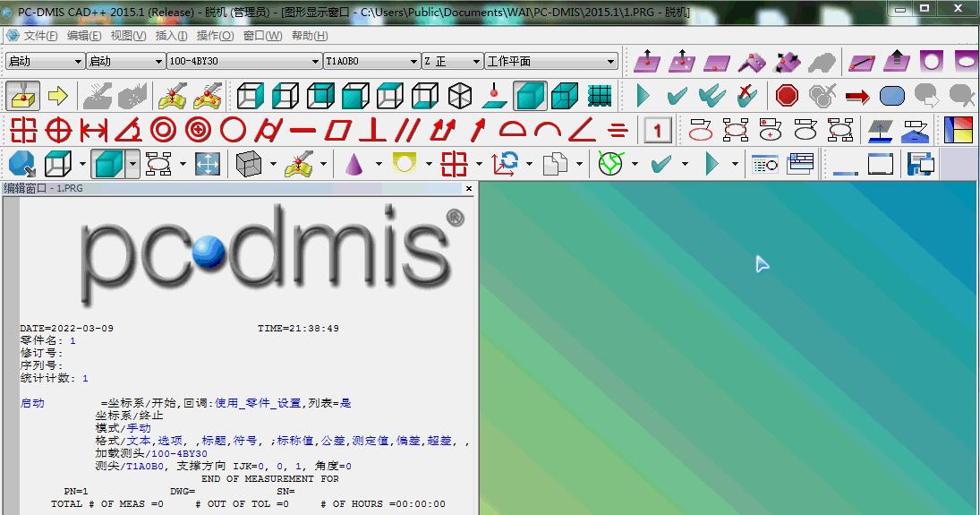Open the 窗口(W) menu

point(262,36)
